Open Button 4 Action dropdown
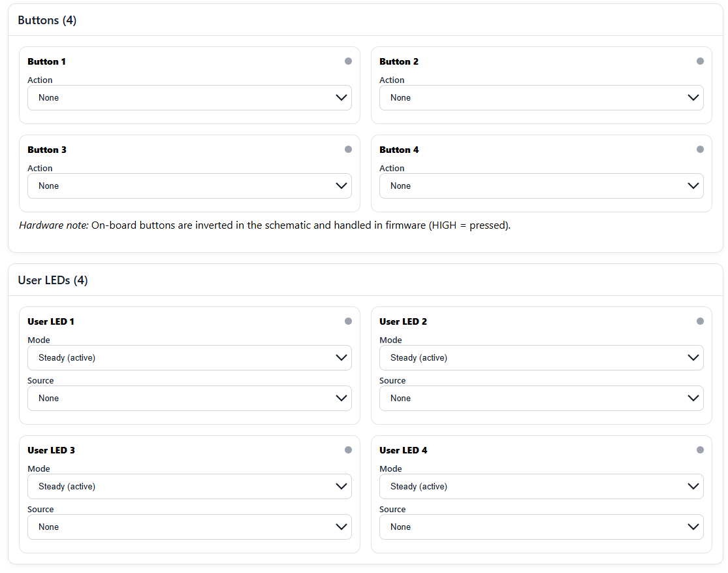 coord(541,186)
